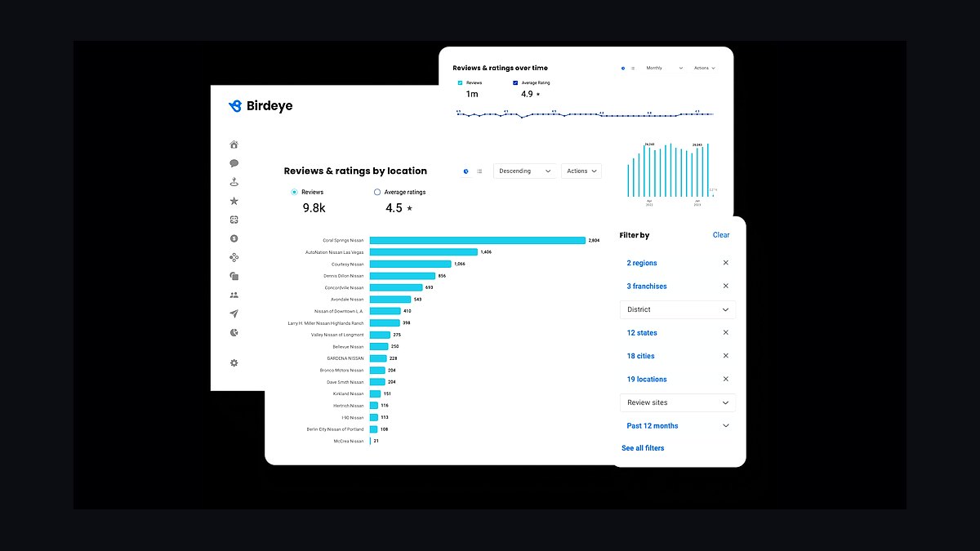Open Actions dropdown in over-time panel

click(704, 68)
